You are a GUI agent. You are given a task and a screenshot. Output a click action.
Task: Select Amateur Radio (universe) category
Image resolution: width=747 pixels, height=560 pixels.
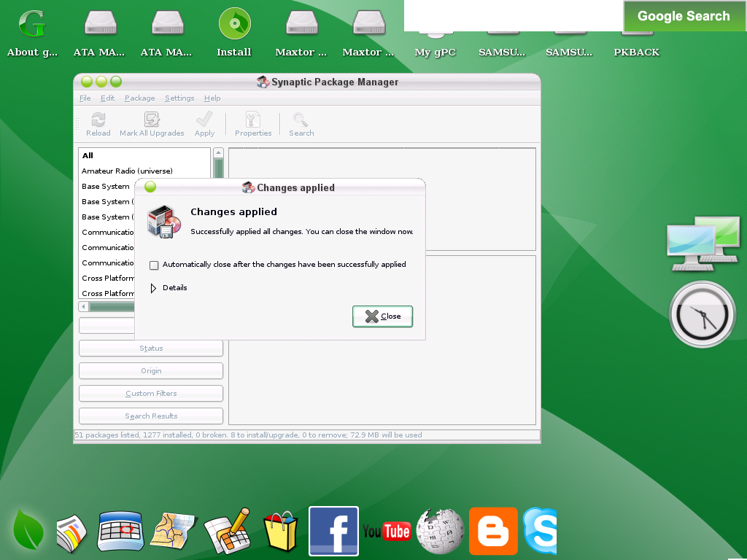(x=127, y=171)
